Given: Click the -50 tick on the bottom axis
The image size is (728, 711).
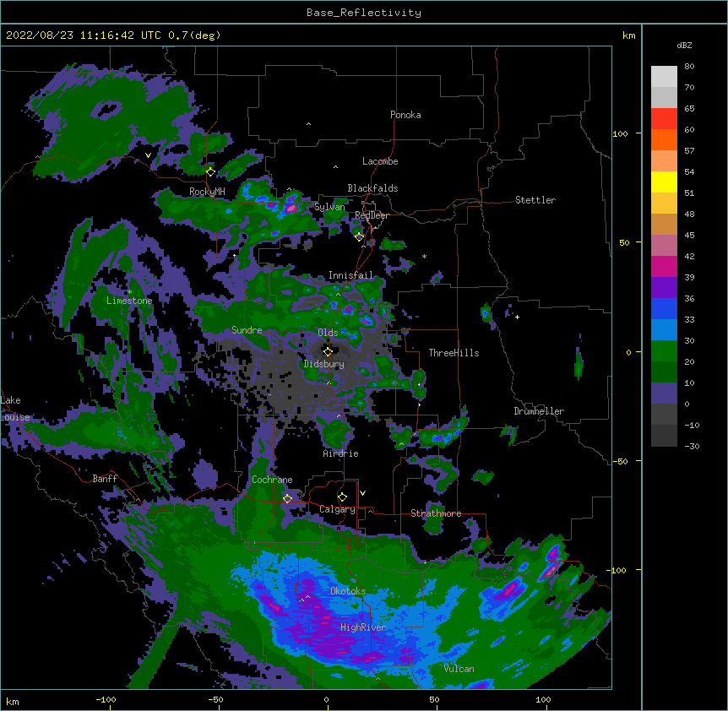Looking at the screenshot, I should click(215, 699).
